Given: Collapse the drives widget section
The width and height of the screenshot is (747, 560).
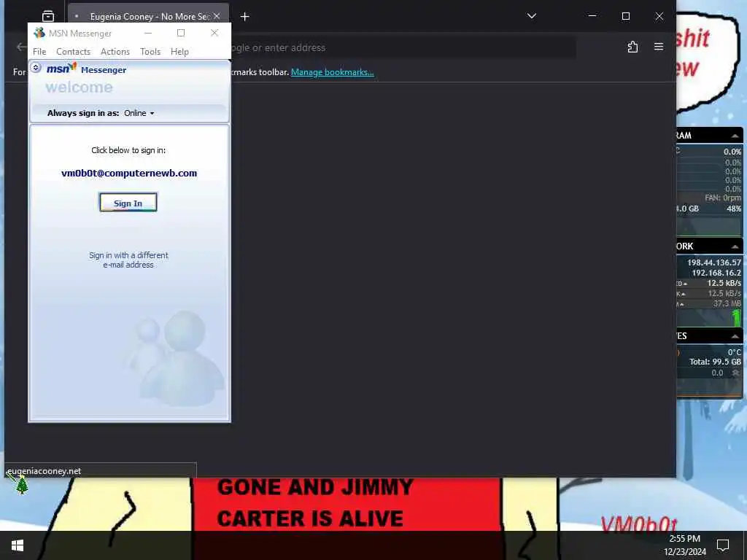Looking at the screenshot, I should [x=735, y=336].
